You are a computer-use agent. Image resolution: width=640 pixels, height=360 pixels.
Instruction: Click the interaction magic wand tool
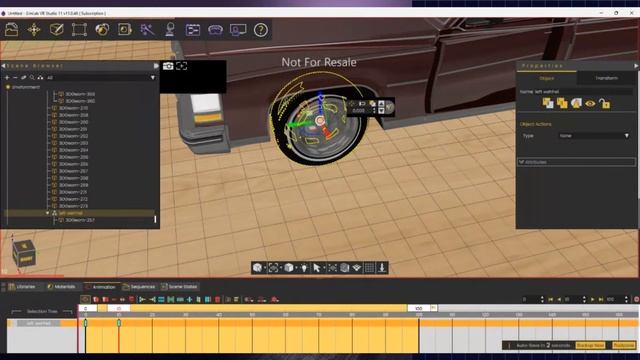point(147,29)
